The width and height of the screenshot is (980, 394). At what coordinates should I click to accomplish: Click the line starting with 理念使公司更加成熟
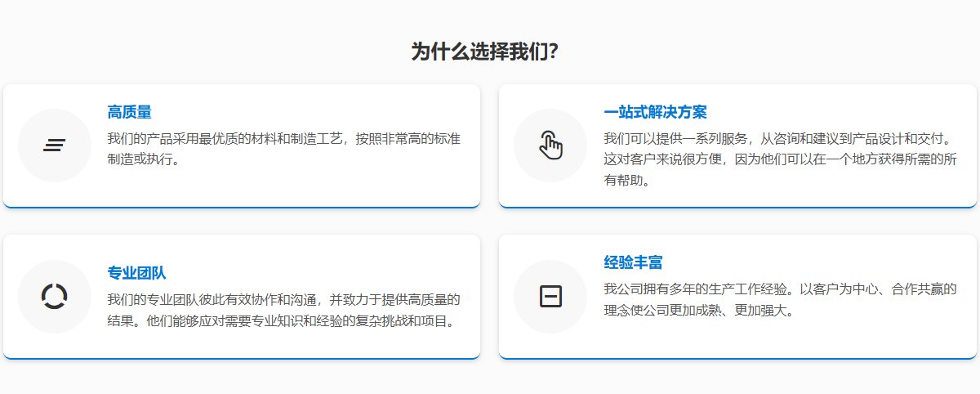[x=699, y=311]
